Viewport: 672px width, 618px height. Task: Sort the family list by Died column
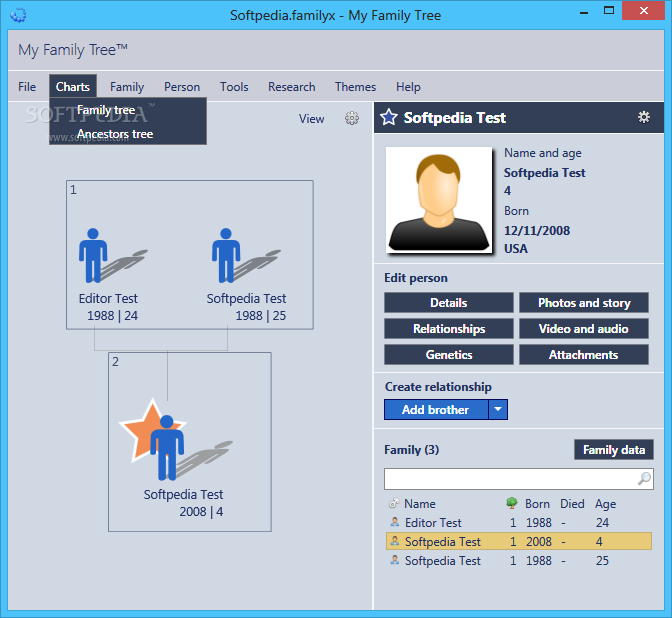[x=572, y=504]
